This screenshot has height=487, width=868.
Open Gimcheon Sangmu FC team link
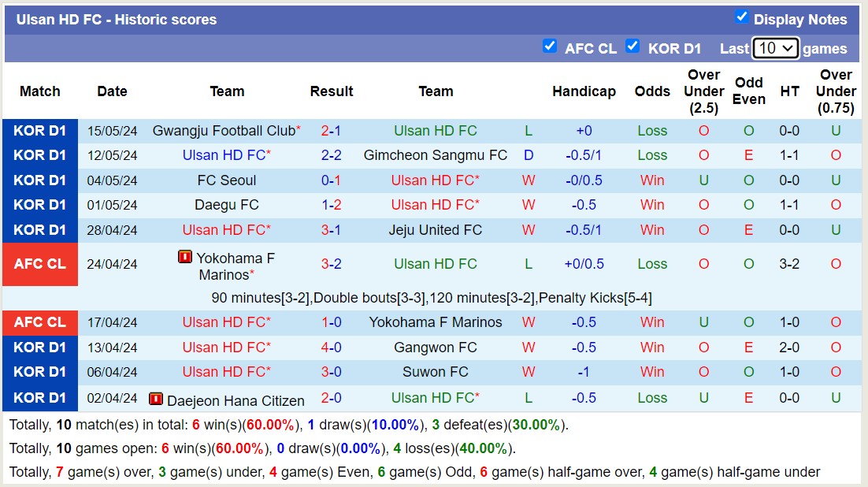tap(436, 155)
